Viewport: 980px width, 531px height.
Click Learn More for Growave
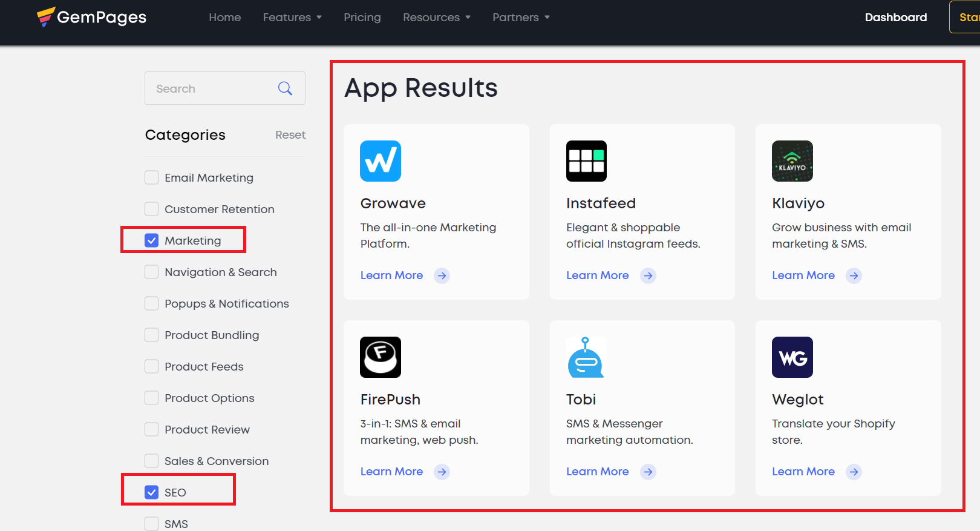tap(391, 275)
